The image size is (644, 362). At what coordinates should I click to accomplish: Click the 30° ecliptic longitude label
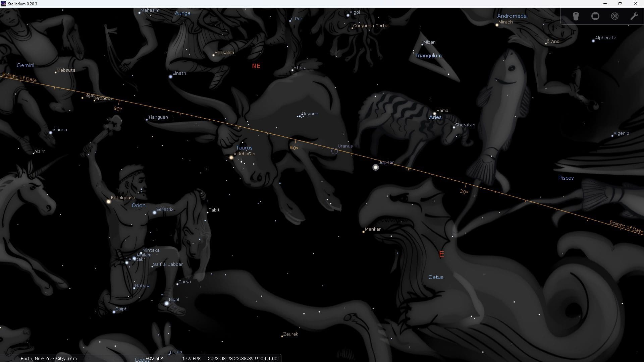pyautogui.click(x=464, y=192)
